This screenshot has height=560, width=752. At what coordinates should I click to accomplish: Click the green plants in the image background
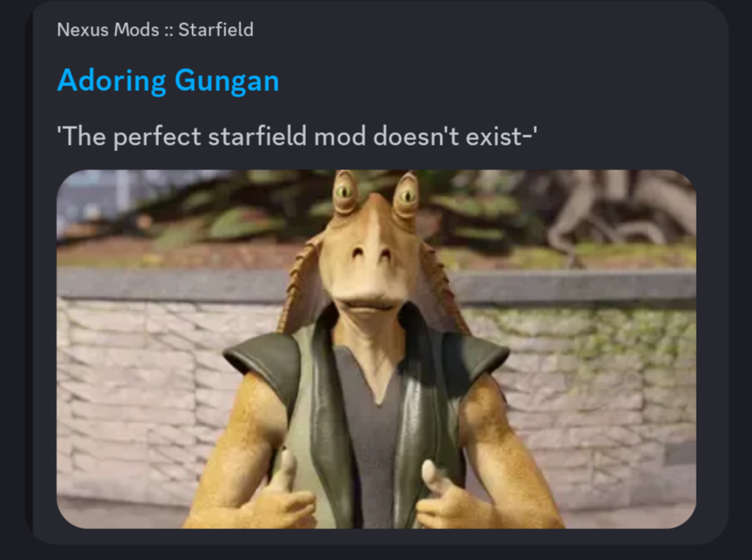230,216
